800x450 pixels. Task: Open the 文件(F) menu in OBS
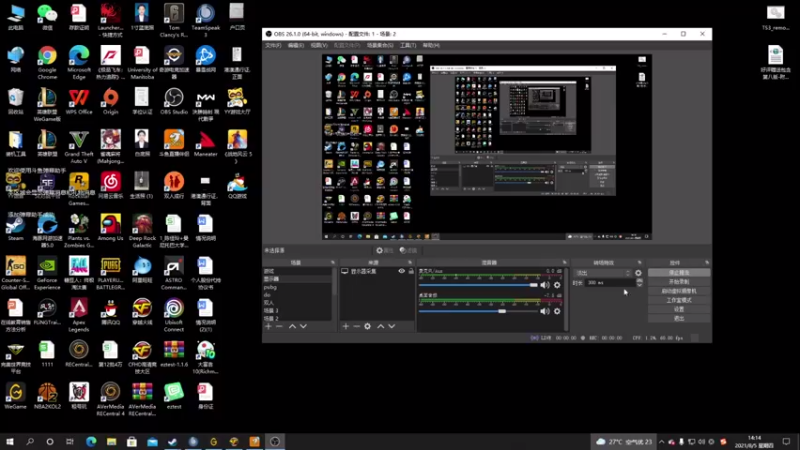pos(273,45)
